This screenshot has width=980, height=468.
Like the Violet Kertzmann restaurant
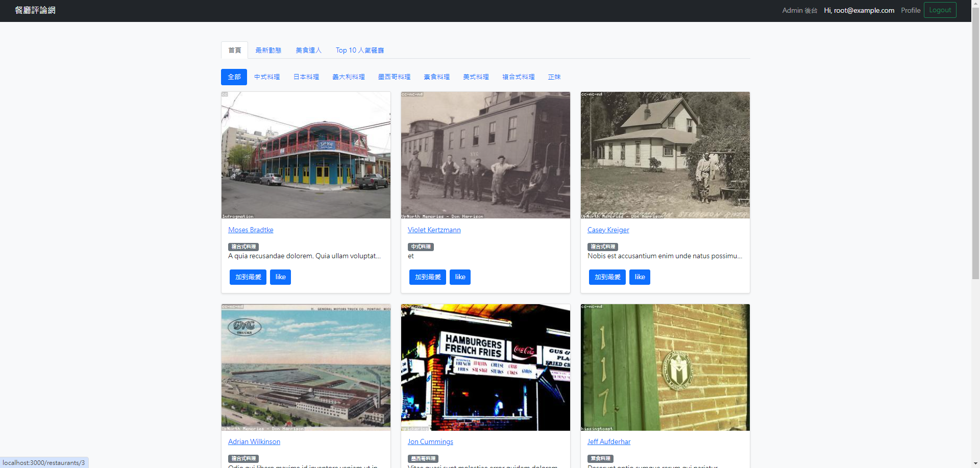click(x=460, y=277)
